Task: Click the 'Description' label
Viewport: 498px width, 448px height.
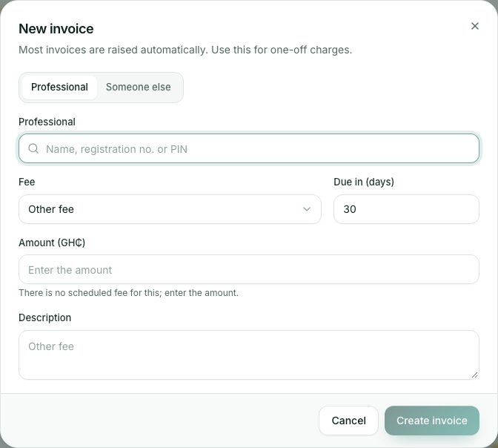Action: 44,317
